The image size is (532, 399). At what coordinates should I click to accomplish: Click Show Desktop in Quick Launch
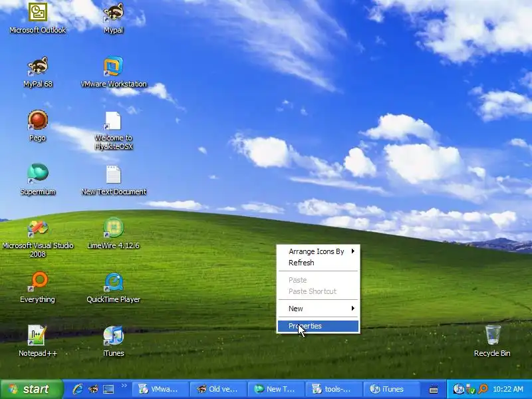click(108, 389)
